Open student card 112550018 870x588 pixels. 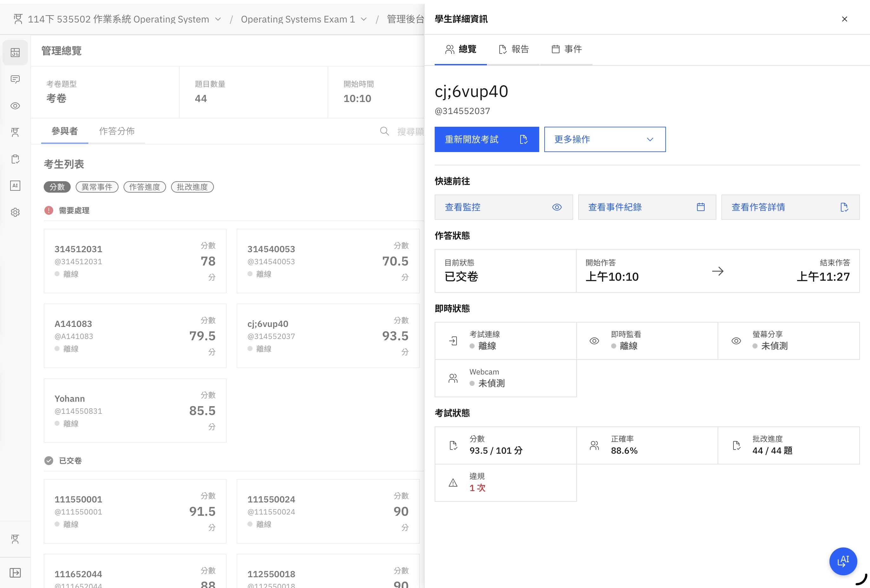tap(328, 571)
